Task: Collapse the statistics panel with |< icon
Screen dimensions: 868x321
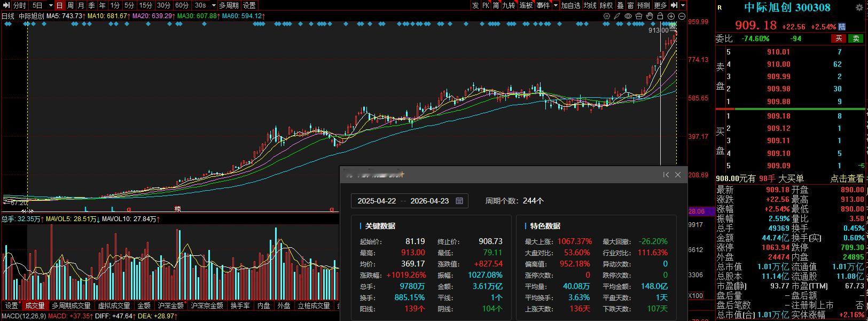Action: (x=666, y=175)
